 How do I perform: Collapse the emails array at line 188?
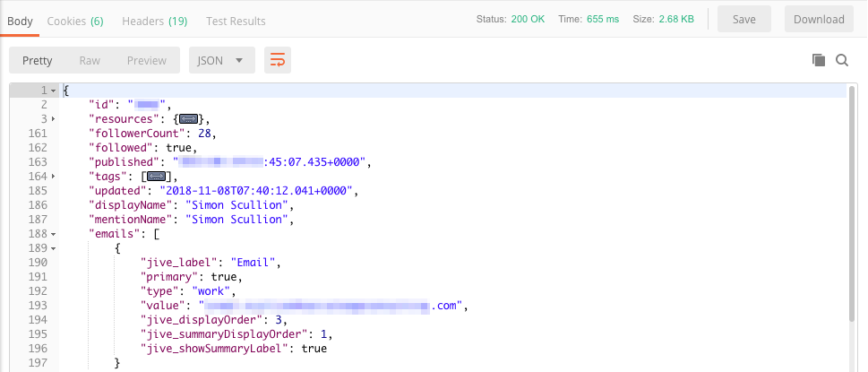[53, 234]
